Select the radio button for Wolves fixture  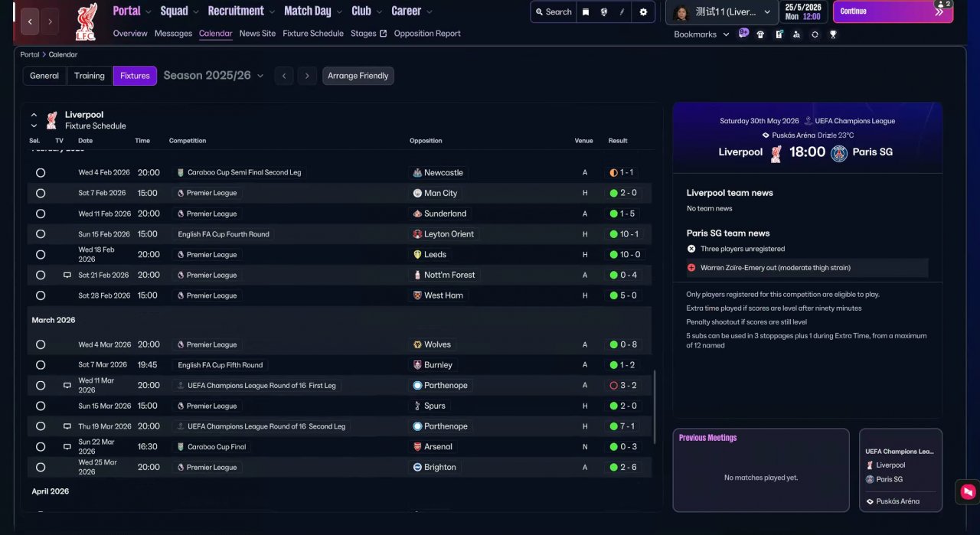pos(41,344)
